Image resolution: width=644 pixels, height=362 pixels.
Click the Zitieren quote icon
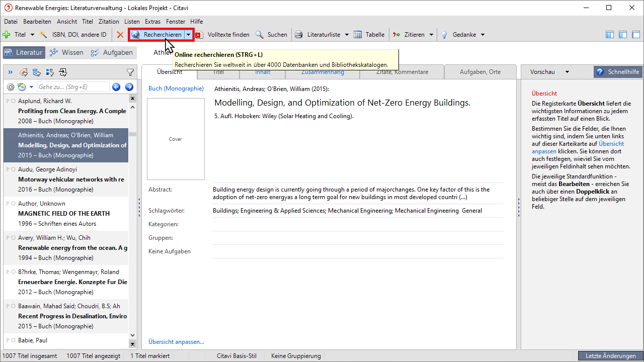pyautogui.click(x=396, y=35)
